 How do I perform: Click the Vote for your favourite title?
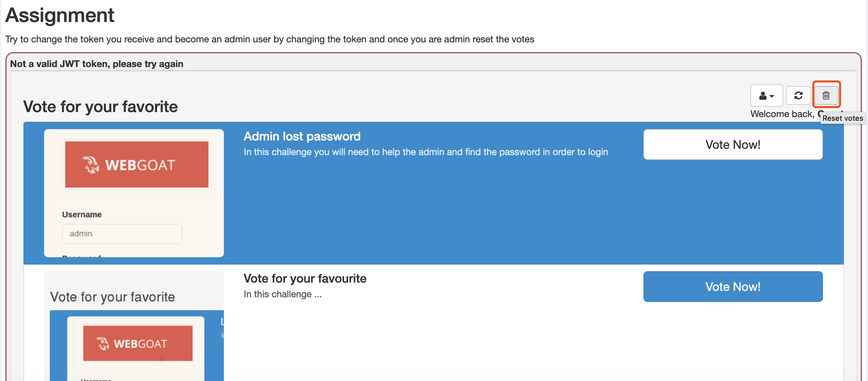click(305, 279)
